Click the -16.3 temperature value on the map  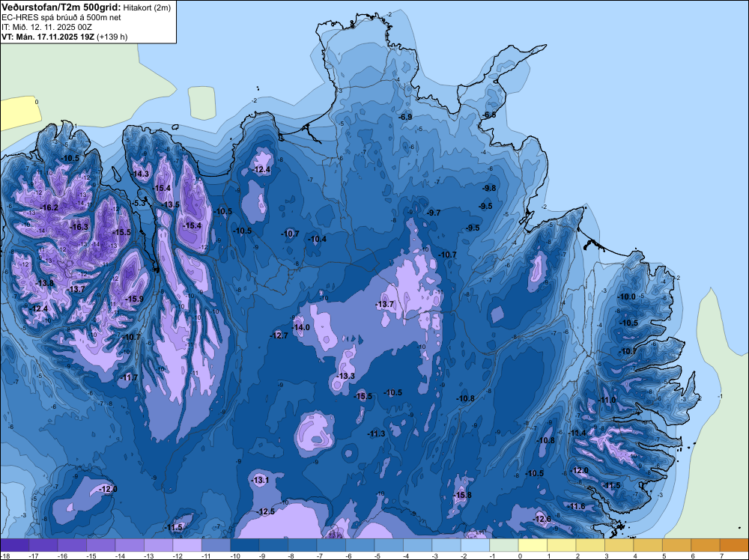tap(79, 228)
